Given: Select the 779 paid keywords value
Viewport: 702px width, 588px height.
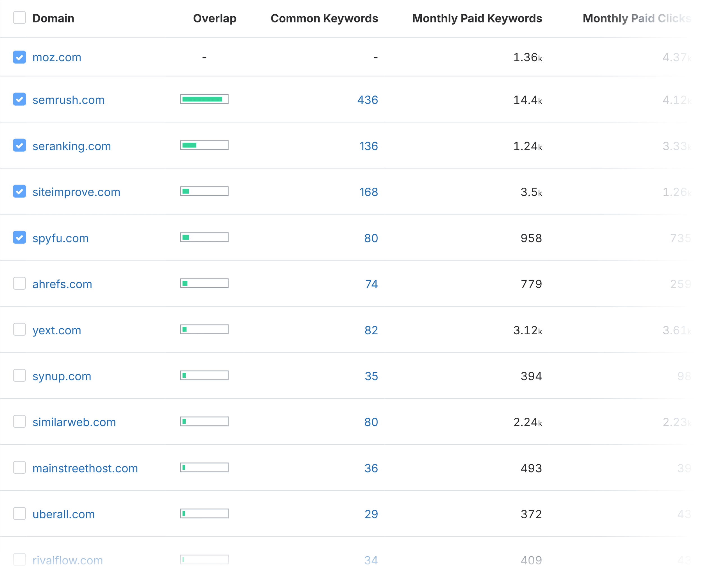Looking at the screenshot, I should pyautogui.click(x=531, y=284).
